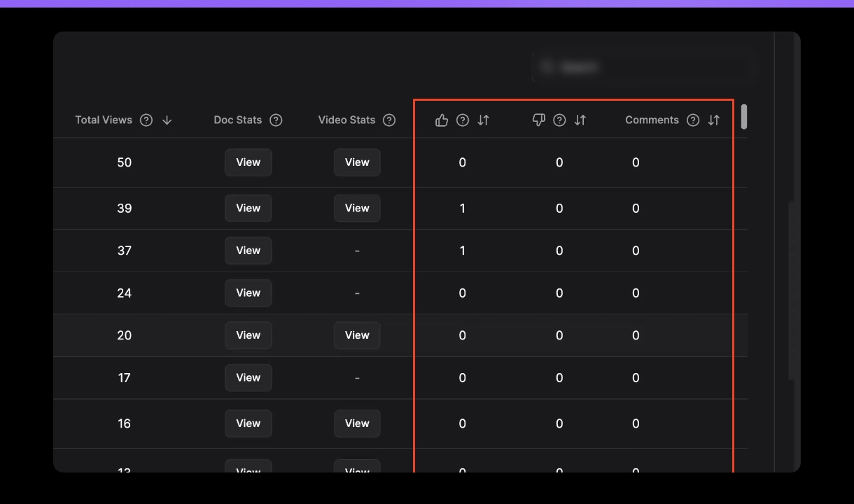View Video Stats for the 20-views row
This screenshot has height=504, width=854.
357,335
